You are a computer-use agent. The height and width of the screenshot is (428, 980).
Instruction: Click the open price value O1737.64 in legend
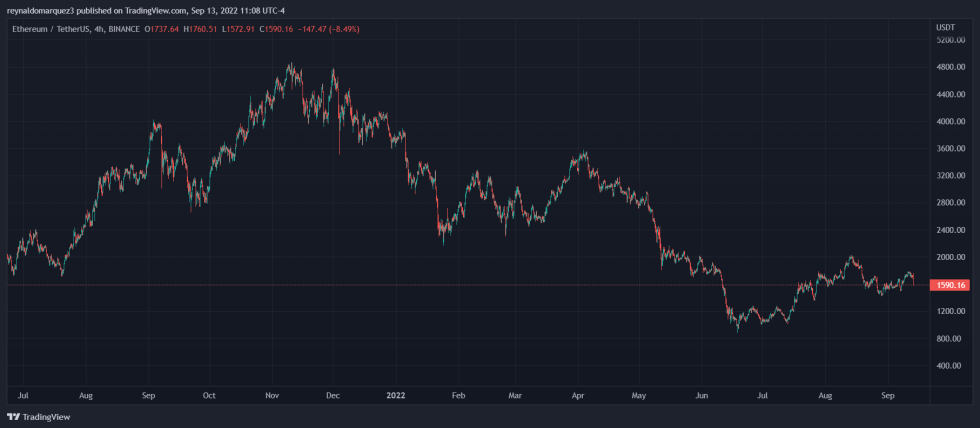[x=164, y=29]
